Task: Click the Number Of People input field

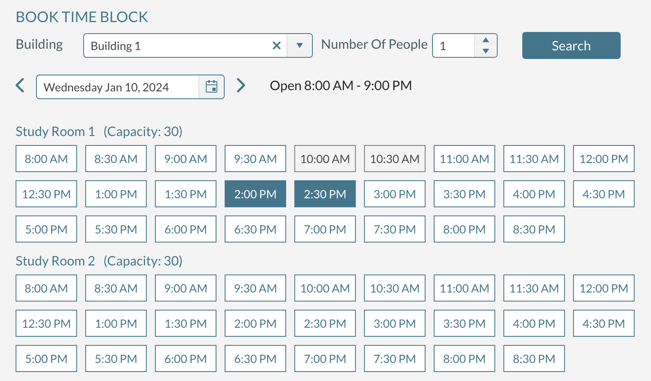Action: (x=453, y=46)
